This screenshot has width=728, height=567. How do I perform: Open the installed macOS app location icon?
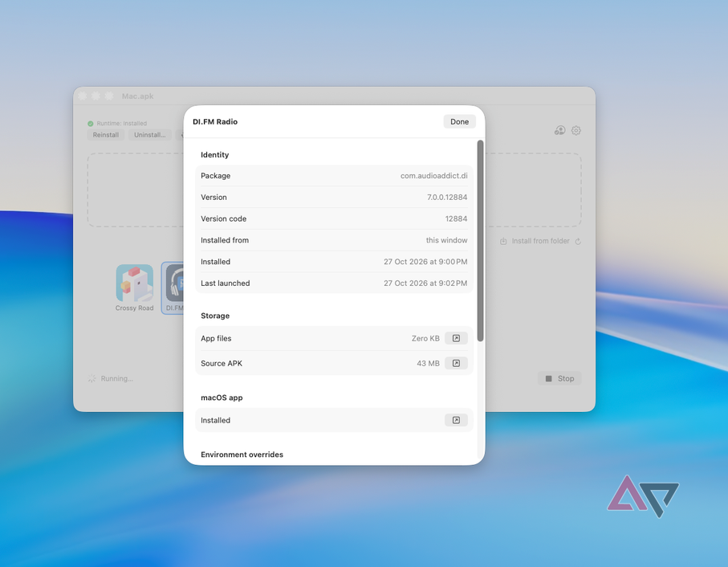click(456, 420)
